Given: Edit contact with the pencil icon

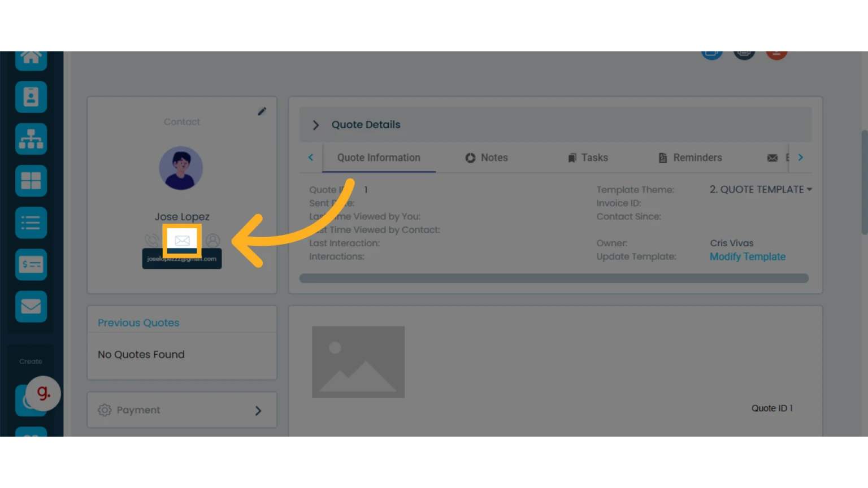Looking at the screenshot, I should click(x=262, y=111).
